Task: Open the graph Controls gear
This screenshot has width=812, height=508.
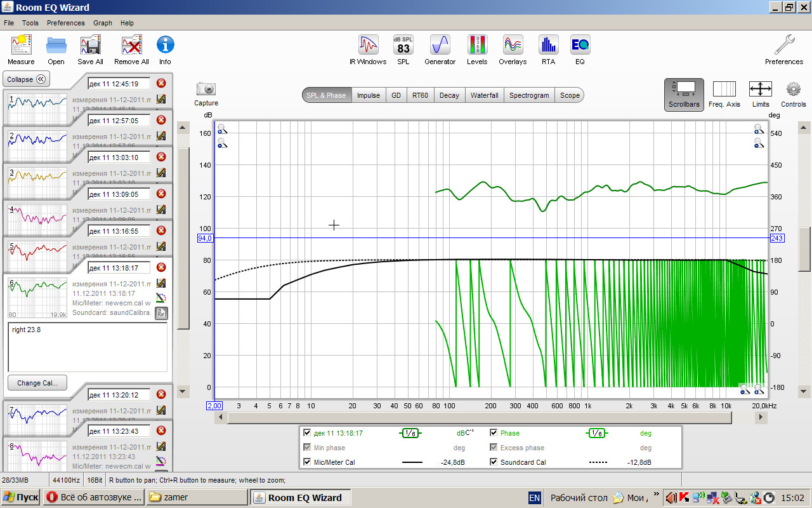Action: click(x=793, y=90)
